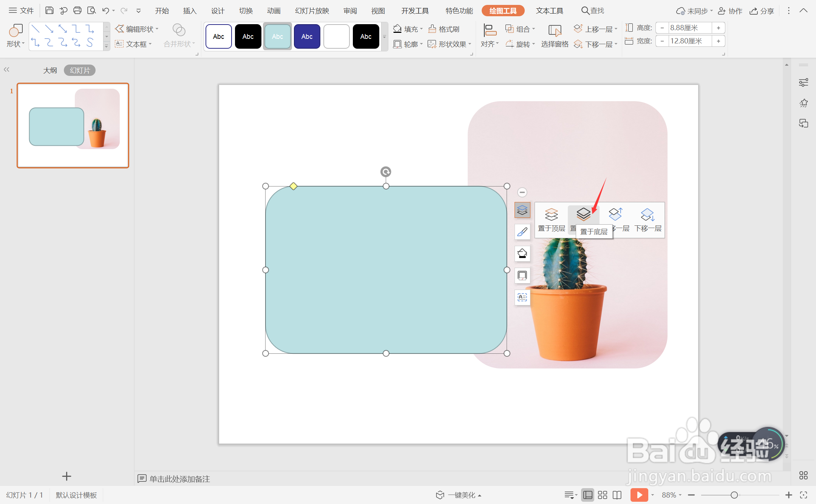Click the 下移一层 icon in floating toolbar
This screenshot has height=504, width=816.
(x=648, y=215)
